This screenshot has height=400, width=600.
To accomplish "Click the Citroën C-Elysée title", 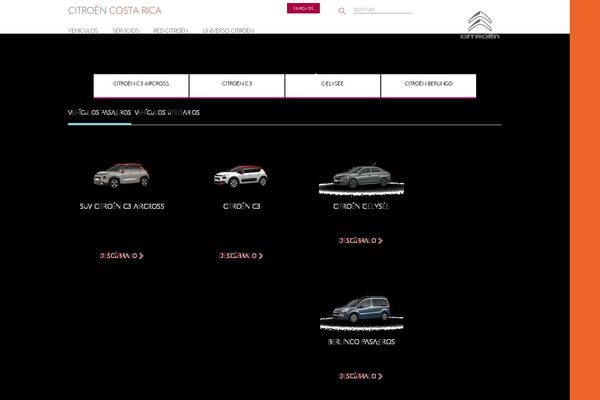I will (x=361, y=206).
